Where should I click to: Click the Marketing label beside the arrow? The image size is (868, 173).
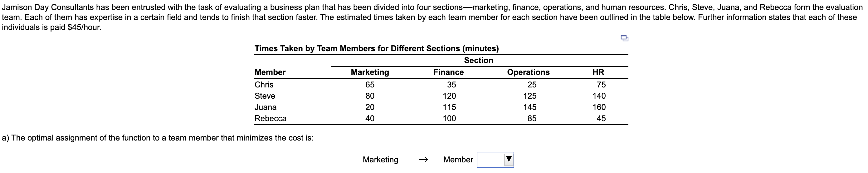point(380,160)
